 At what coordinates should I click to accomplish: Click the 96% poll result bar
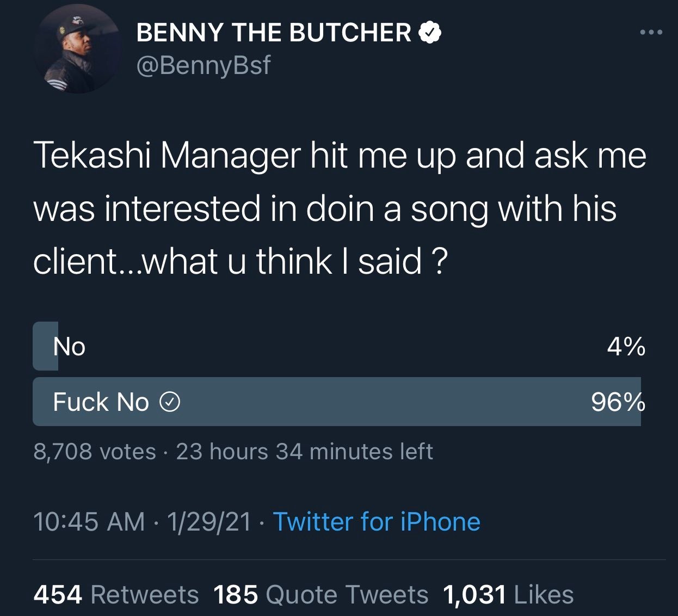click(x=337, y=402)
